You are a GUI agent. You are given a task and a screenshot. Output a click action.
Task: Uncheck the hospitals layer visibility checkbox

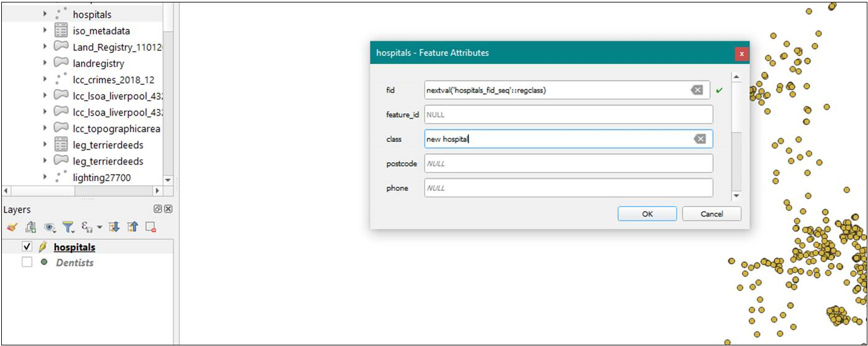point(26,247)
